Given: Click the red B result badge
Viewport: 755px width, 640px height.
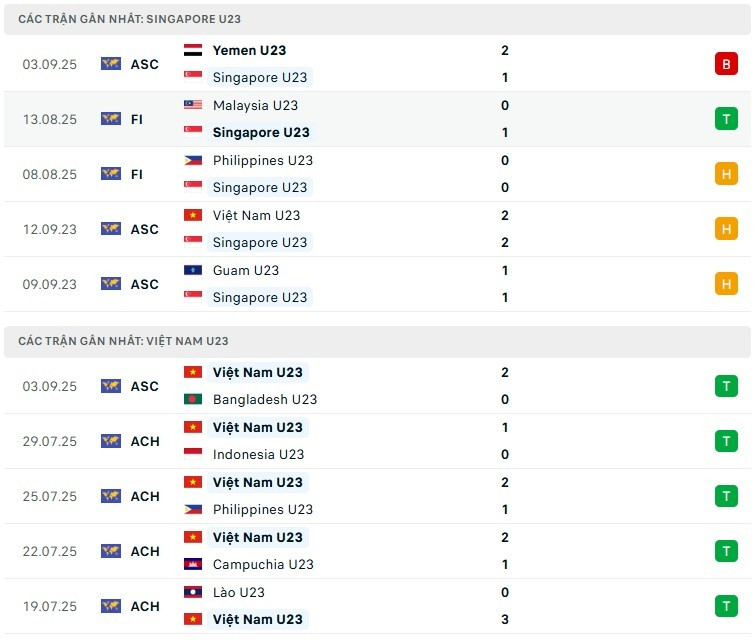Looking at the screenshot, I should [x=725, y=64].
